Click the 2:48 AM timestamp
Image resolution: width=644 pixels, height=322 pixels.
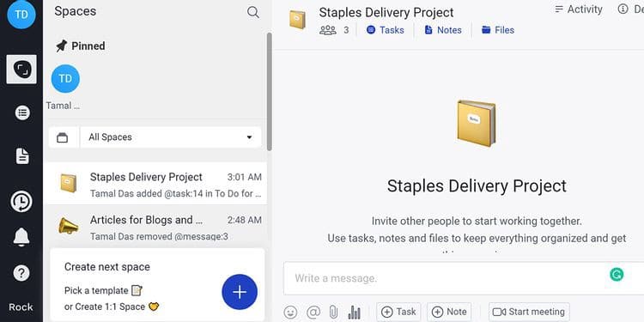click(245, 220)
